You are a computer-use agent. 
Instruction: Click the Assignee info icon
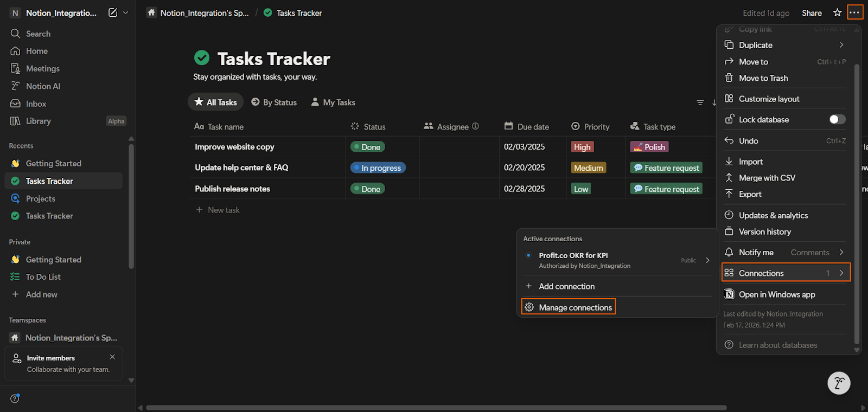pos(476,126)
